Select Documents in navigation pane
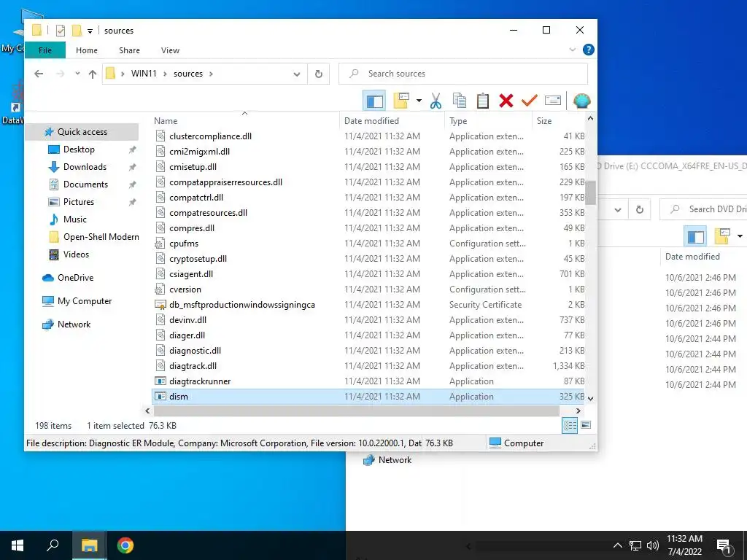Screen dimensions: 747x560 85,184
